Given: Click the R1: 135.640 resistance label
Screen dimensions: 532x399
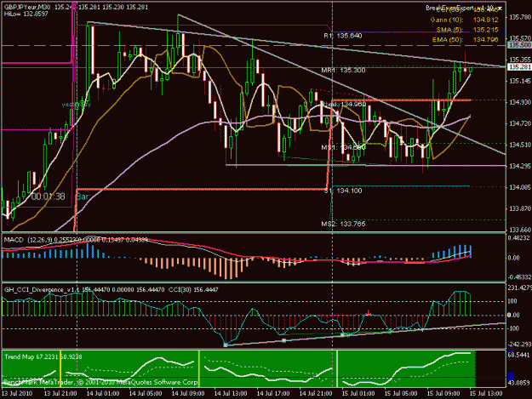Looking at the screenshot, I should coord(343,36).
